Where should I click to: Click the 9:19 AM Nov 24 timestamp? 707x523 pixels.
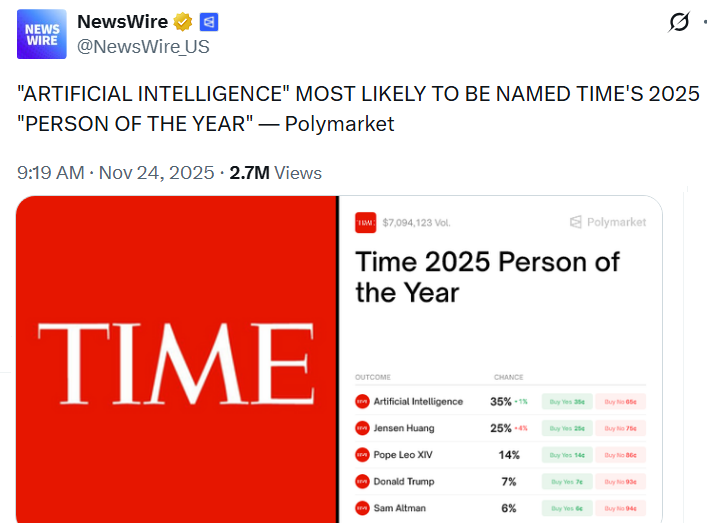116,172
